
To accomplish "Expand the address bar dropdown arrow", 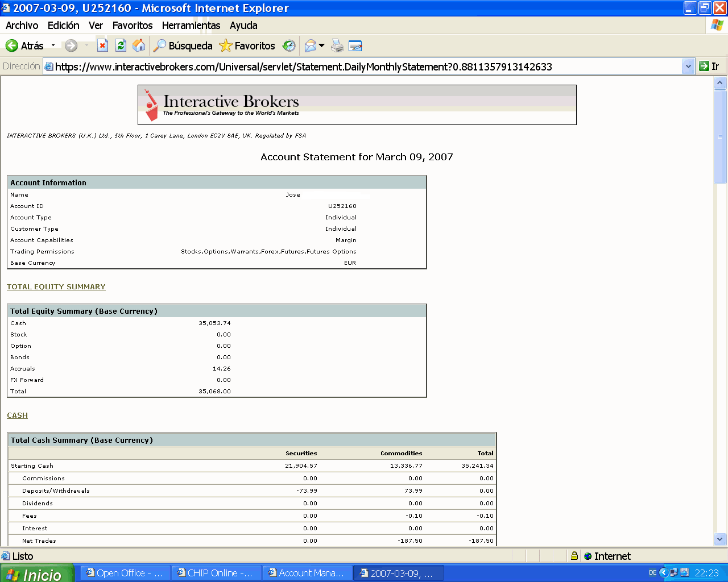I will click(688, 66).
